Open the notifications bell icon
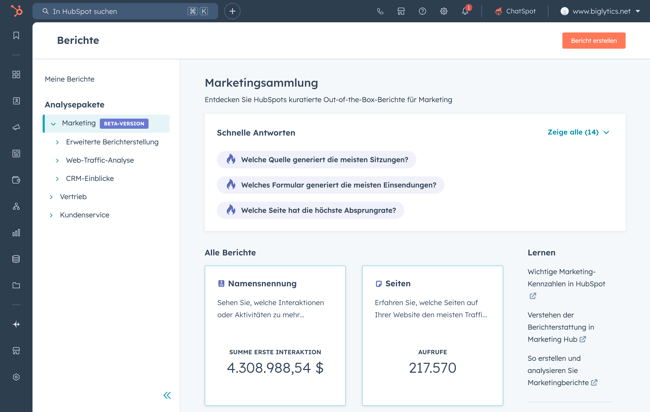The width and height of the screenshot is (650, 412). coord(465,11)
